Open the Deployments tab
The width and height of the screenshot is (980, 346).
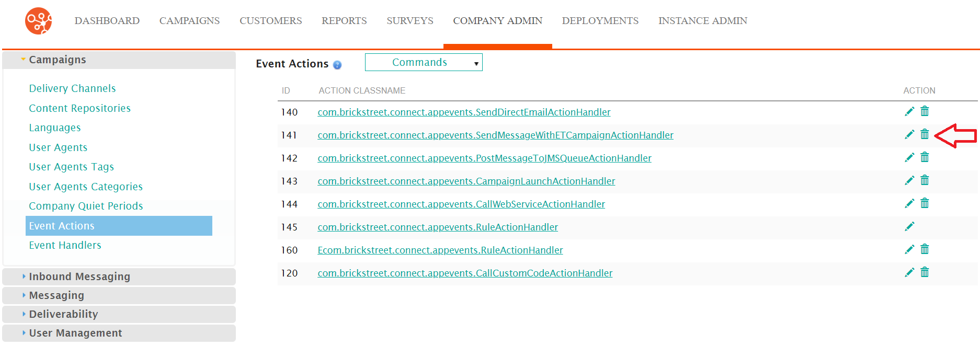(x=600, y=21)
